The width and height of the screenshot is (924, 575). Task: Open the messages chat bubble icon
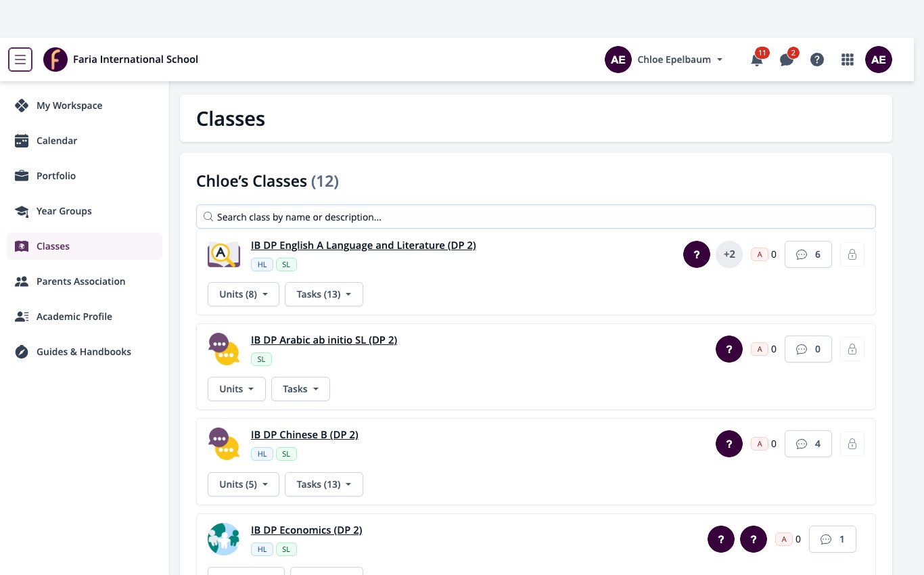(x=787, y=60)
